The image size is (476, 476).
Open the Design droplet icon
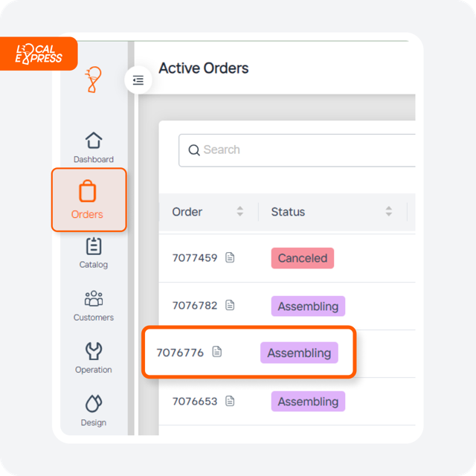94,403
